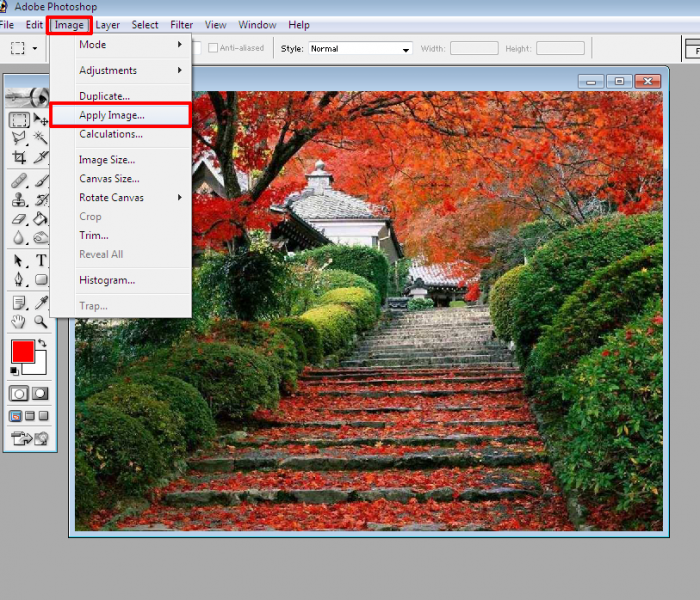Select the Crop tool in toolbox

19,157
